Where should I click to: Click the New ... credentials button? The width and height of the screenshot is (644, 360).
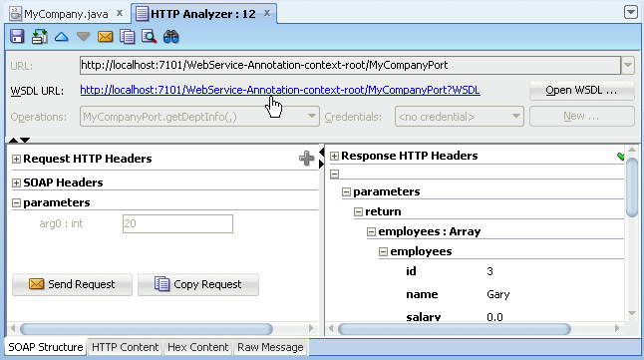[581, 117]
